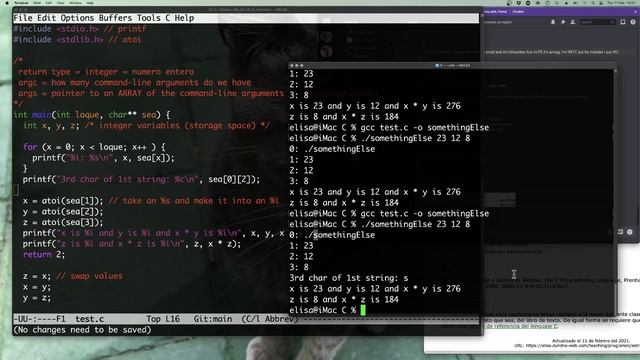This screenshot has width=640, height=360.
Task: Click the last './somethingElse 23 12 8' command line
Action: [380, 224]
